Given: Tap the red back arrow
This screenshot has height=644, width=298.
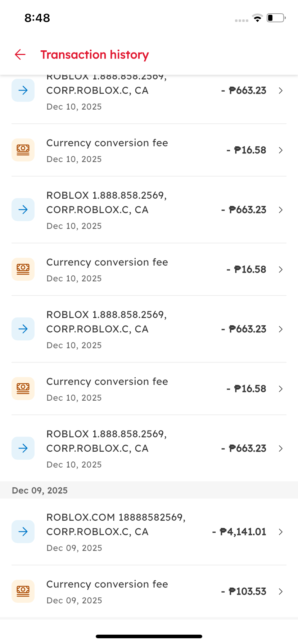Looking at the screenshot, I should tap(20, 55).
